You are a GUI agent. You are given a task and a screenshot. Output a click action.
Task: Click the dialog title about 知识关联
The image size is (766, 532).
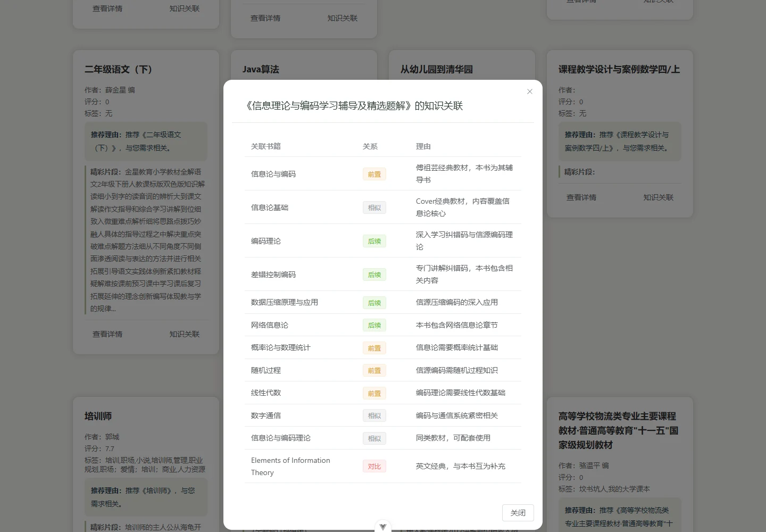click(354, 106)
